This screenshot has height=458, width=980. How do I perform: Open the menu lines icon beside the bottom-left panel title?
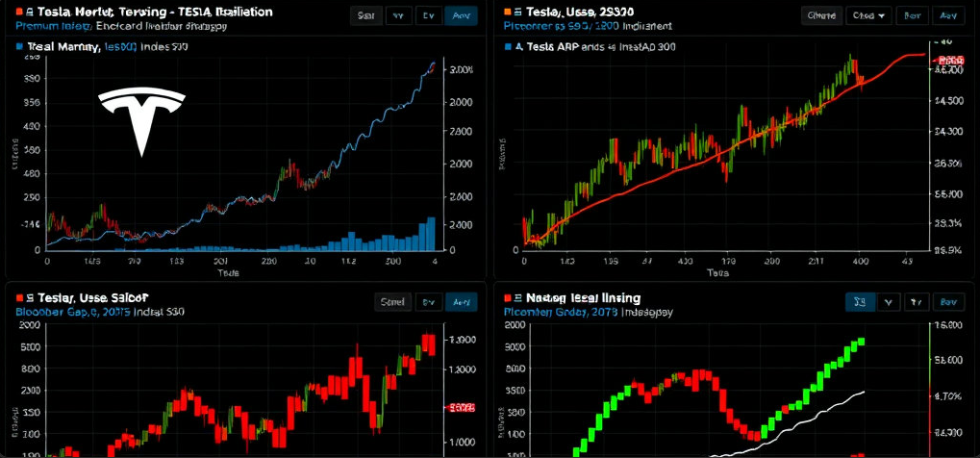coord(30,297)
